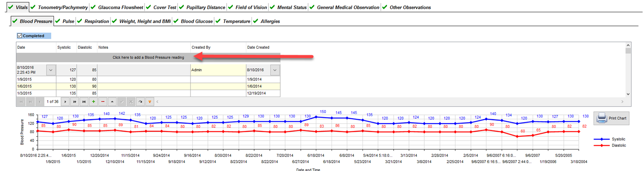Add new reading with green plus
Viewport: 644px width, 171px height.
coord(93,102)
